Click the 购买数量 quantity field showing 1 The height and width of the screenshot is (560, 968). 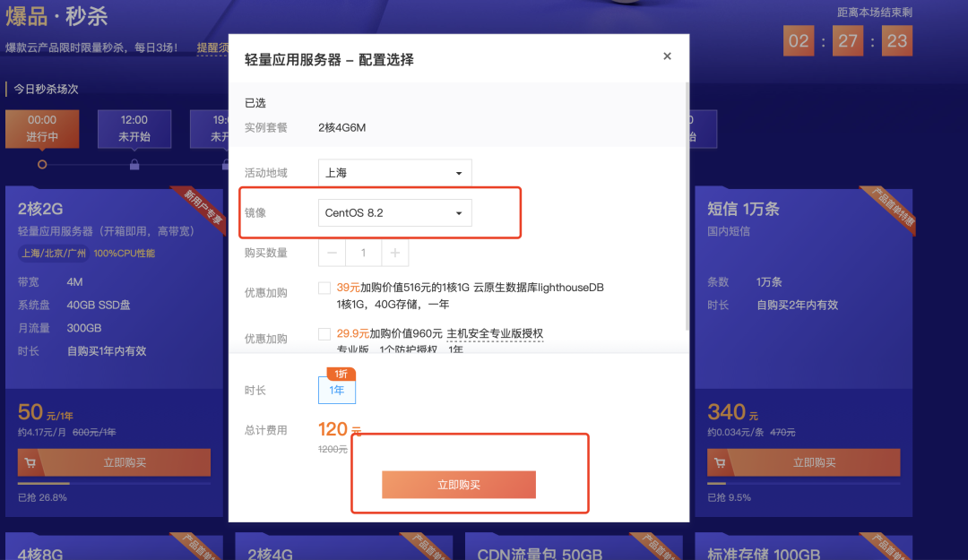[x=364, y=253]
